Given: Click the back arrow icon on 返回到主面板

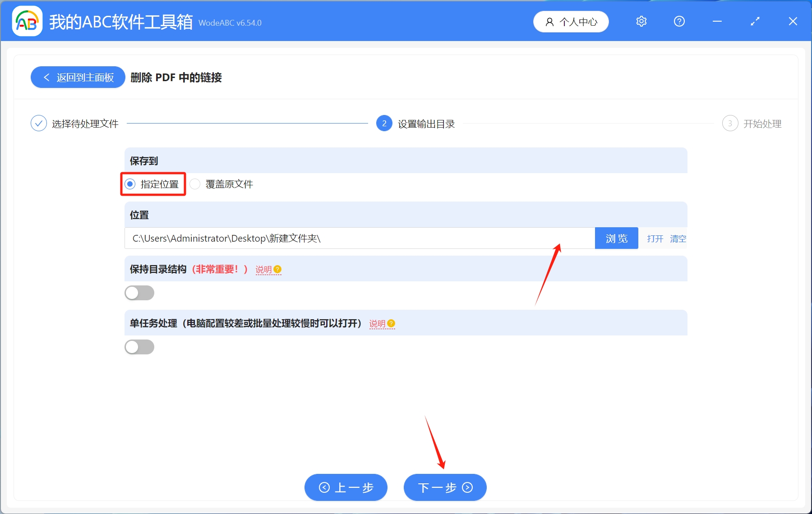Looking at the screenshot, I should [46, 77].
